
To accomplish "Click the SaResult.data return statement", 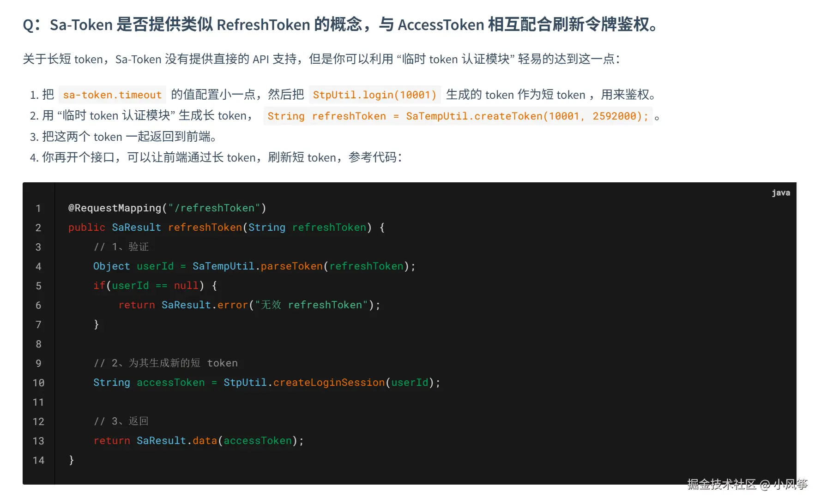I will tap(199, 441).
